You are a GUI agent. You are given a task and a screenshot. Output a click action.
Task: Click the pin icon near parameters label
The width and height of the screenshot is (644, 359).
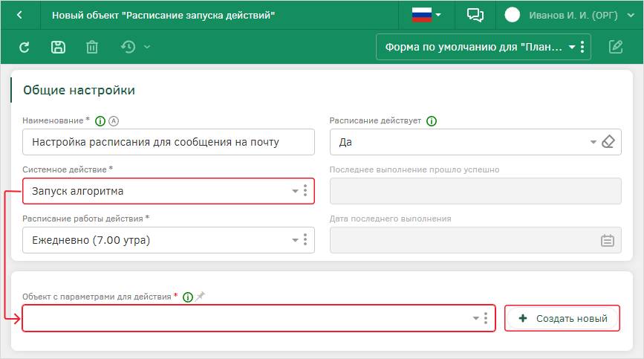click(200, 296)
